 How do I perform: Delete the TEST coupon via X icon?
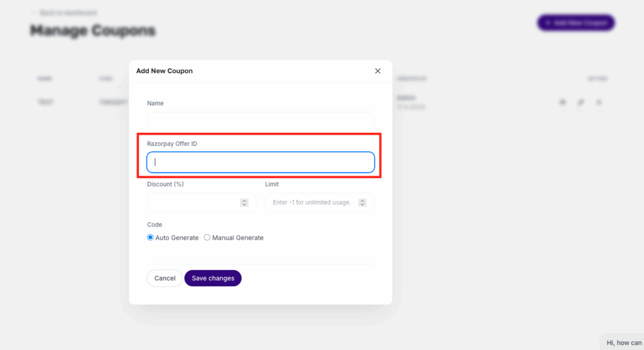coord(599,102)
